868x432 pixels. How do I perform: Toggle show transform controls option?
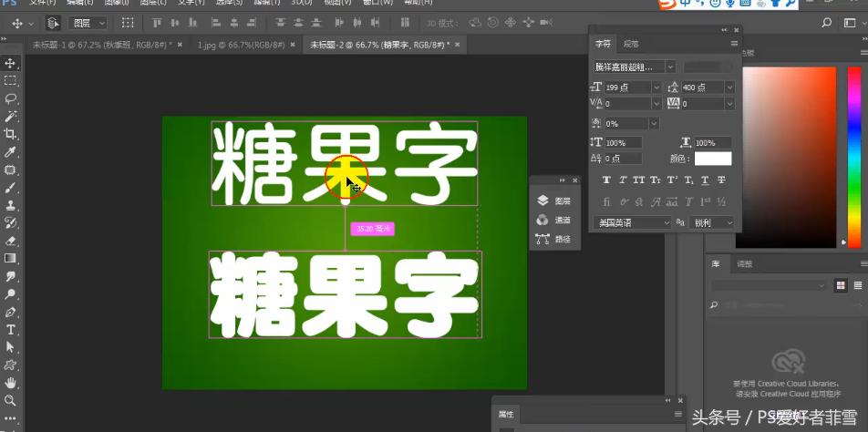click(128, 23)
